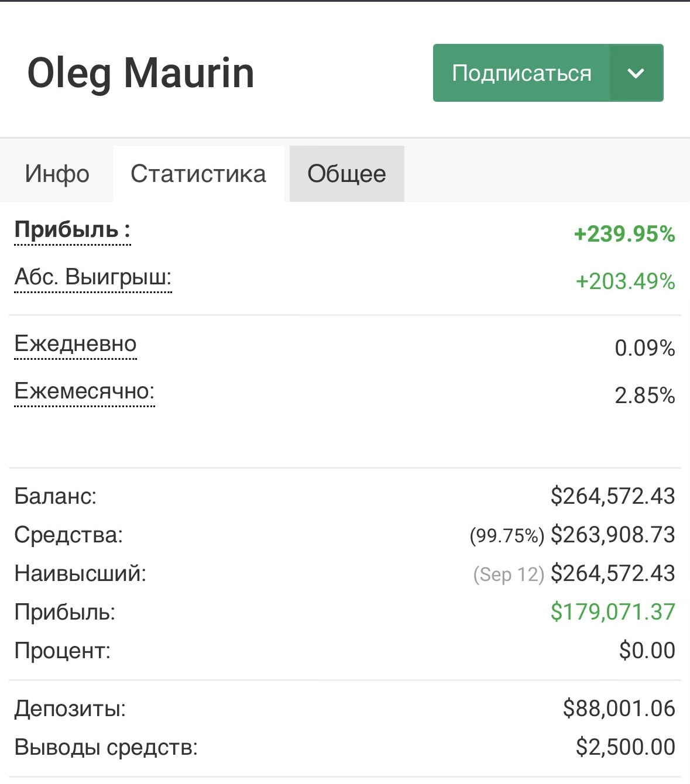
Task: Click the +239.95% profit value
Action: (x=624, y=234)
